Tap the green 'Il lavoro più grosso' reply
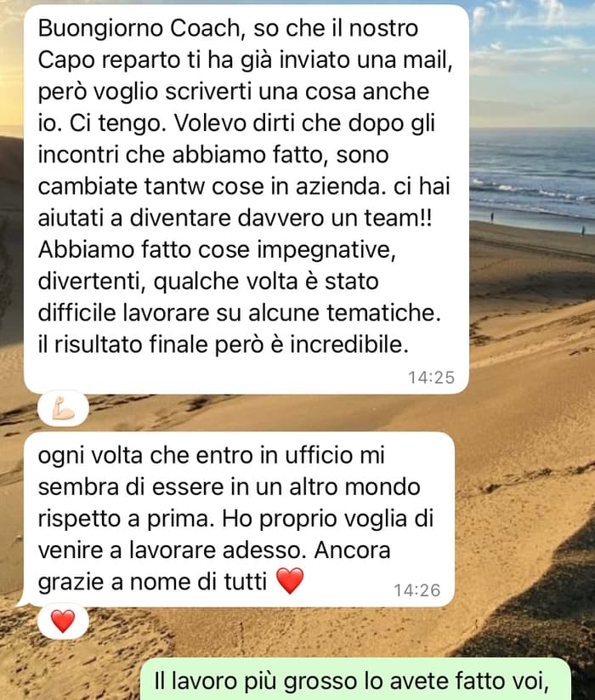The height and width of the screenshot is (700, 595). click(355, 679)
